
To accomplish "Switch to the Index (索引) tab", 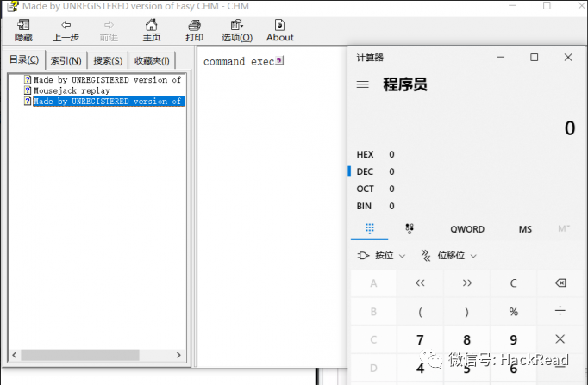I will 66,60.
